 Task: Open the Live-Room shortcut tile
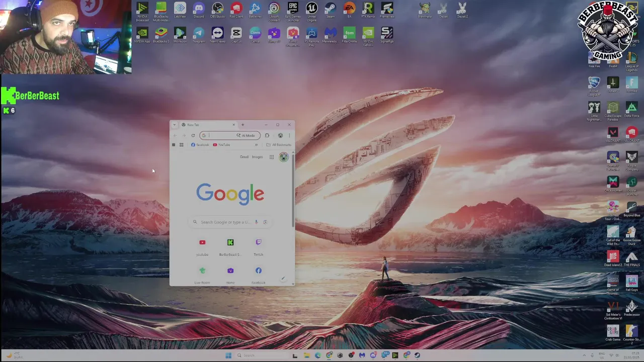[x=202, y=275]
